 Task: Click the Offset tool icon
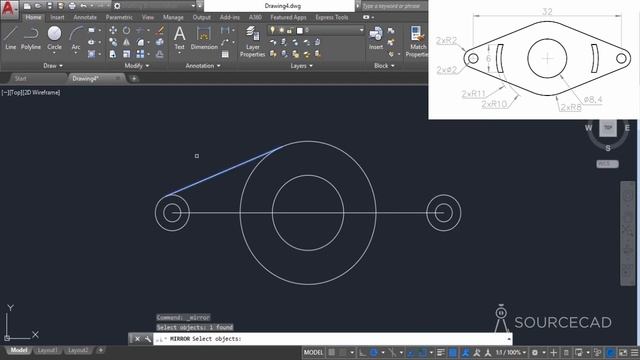[x=160, y=54]
